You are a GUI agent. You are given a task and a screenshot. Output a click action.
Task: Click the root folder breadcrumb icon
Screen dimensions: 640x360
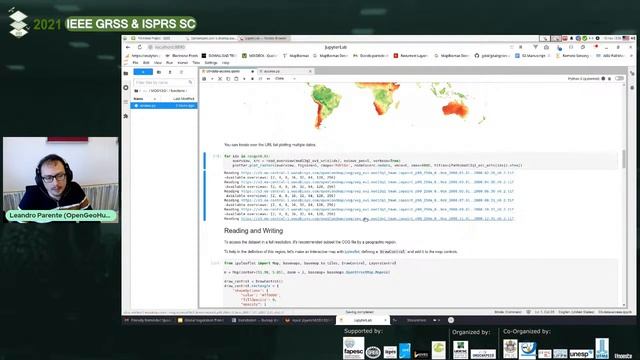[x=136, y=91]
